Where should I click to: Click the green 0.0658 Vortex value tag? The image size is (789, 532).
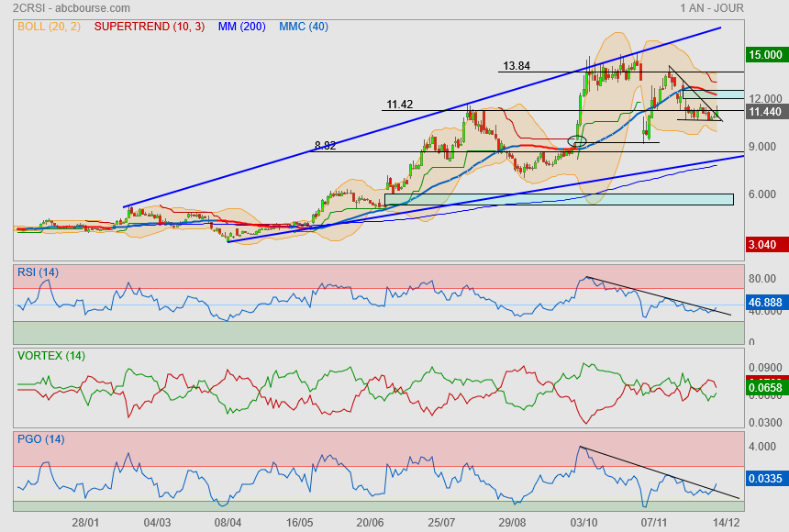click(764, 388)
